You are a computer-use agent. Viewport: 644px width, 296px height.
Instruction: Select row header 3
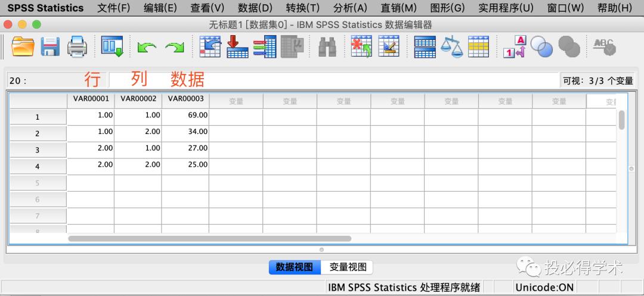(x=38, y=150)
